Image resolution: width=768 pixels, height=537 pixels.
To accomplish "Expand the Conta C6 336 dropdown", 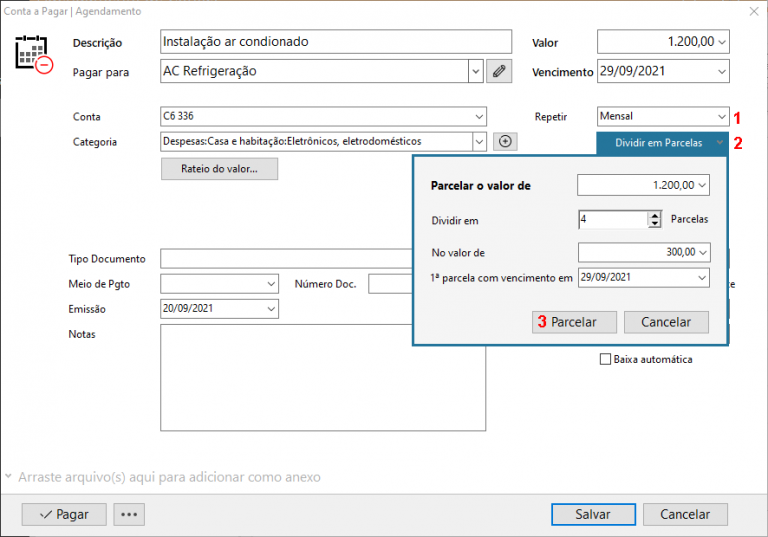I will pyautogui.click(x=479, y=116).
